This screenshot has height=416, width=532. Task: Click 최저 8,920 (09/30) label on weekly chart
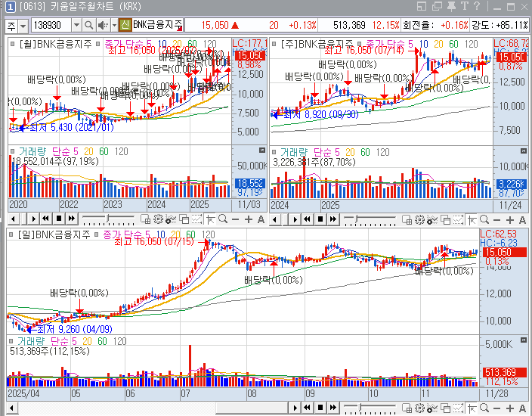point(321,114)
